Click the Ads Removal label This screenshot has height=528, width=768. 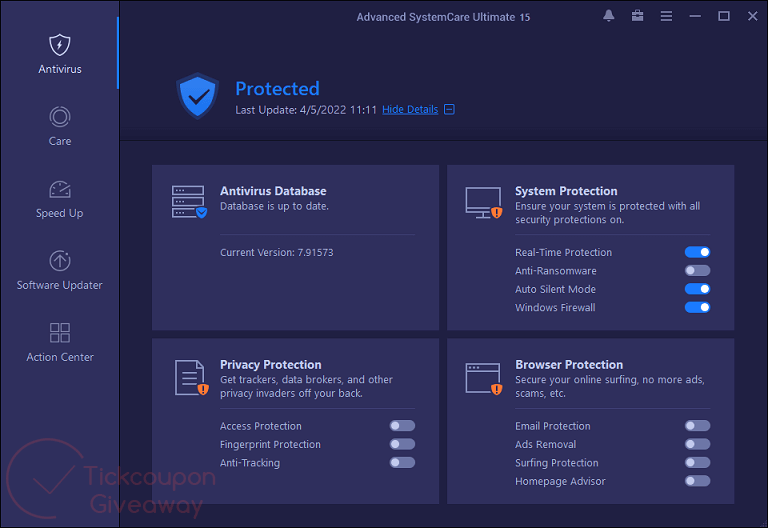pos(546,445)
